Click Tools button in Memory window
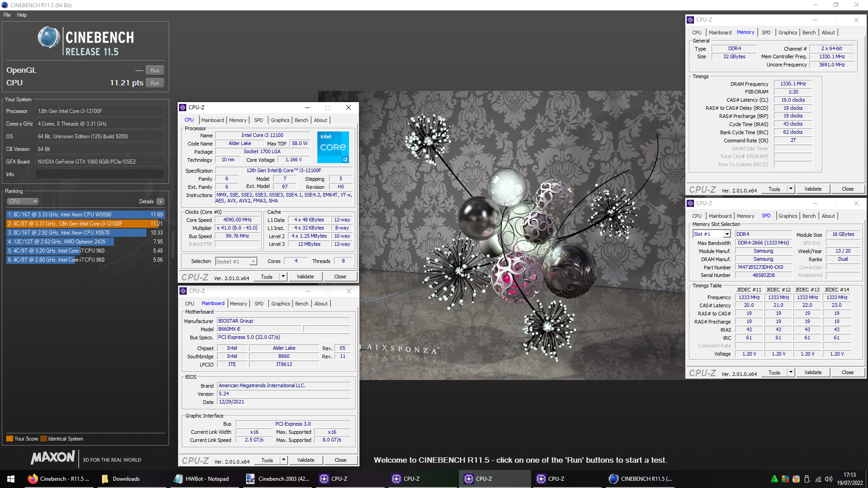The height and width of the screenshot is (488, 868). (x=774, y=189)
